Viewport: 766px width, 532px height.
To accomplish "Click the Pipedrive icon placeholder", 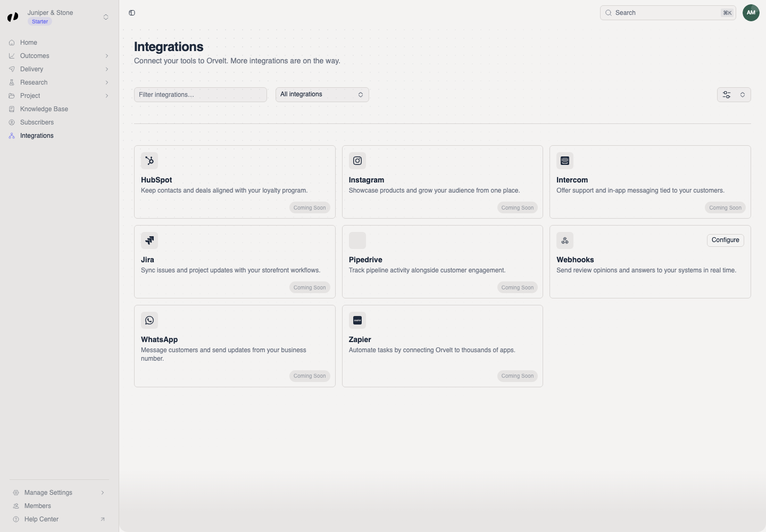I will click(x=357, y=240).
